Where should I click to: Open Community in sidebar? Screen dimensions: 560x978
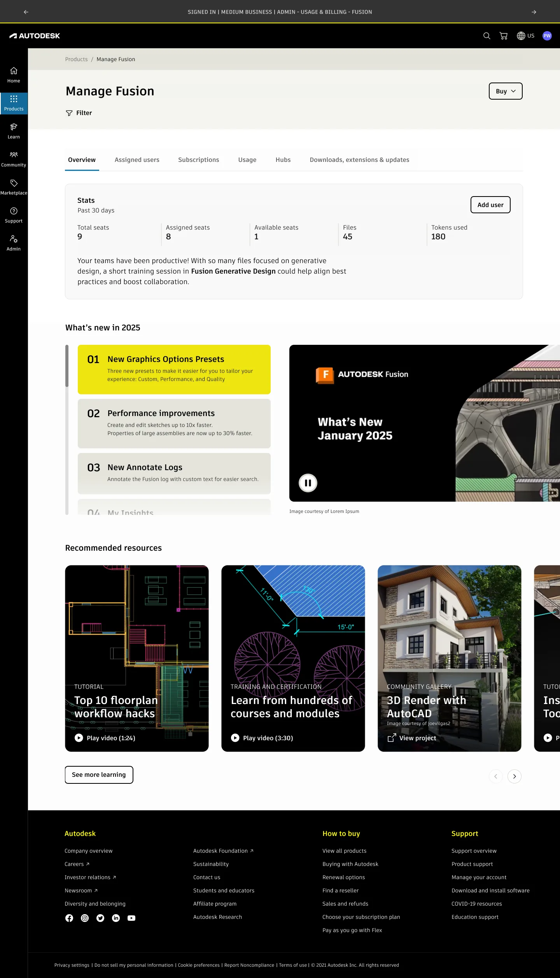coord(14,159)
